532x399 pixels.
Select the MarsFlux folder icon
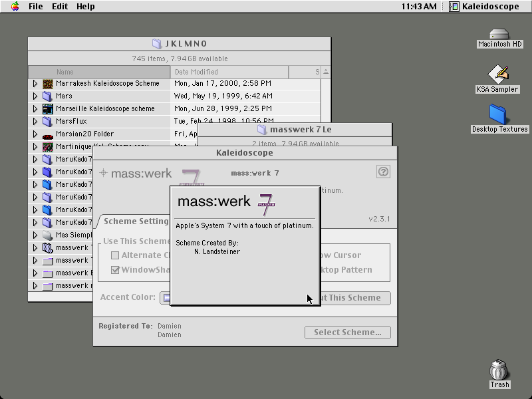click(47, 122)
